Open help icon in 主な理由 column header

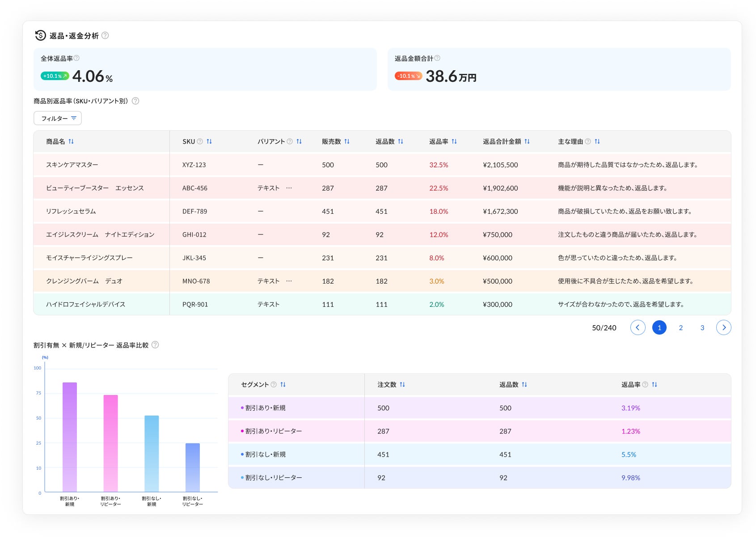588,141
